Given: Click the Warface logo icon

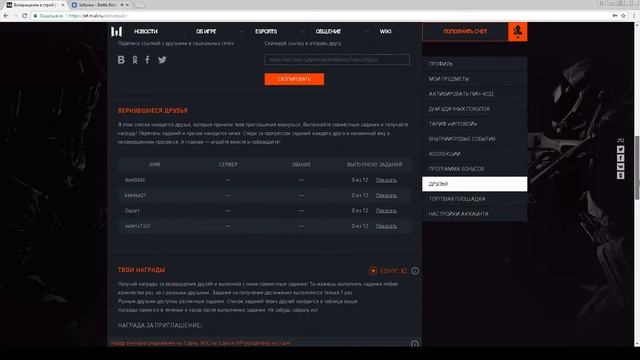Looking at the screenshot, I should tap(116, 31).
